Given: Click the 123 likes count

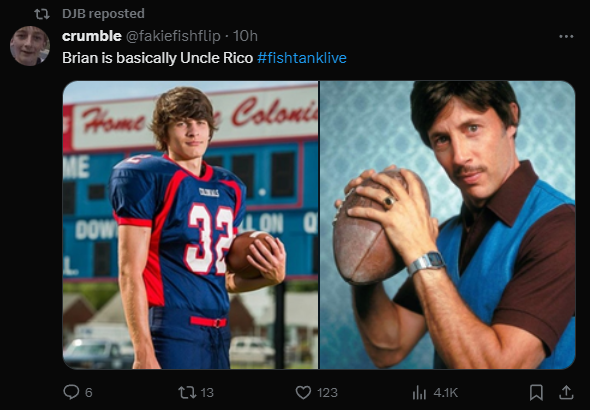Looking at the screenshot, I should (327, 393).
